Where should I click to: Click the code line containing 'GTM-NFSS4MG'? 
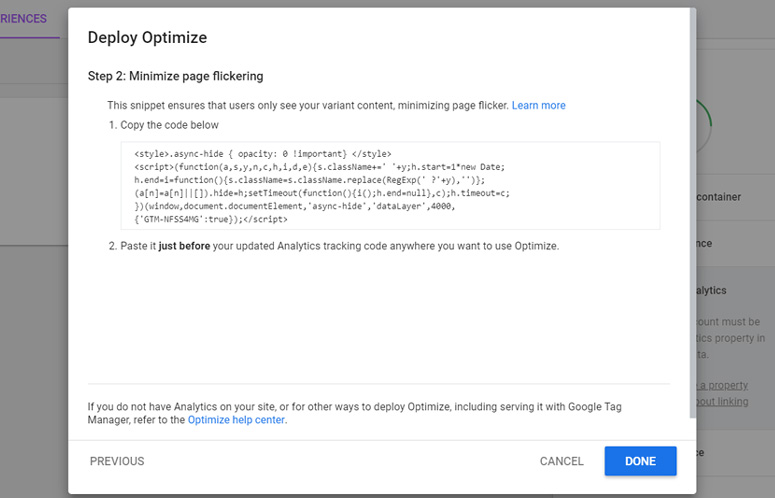click(211, 219)
